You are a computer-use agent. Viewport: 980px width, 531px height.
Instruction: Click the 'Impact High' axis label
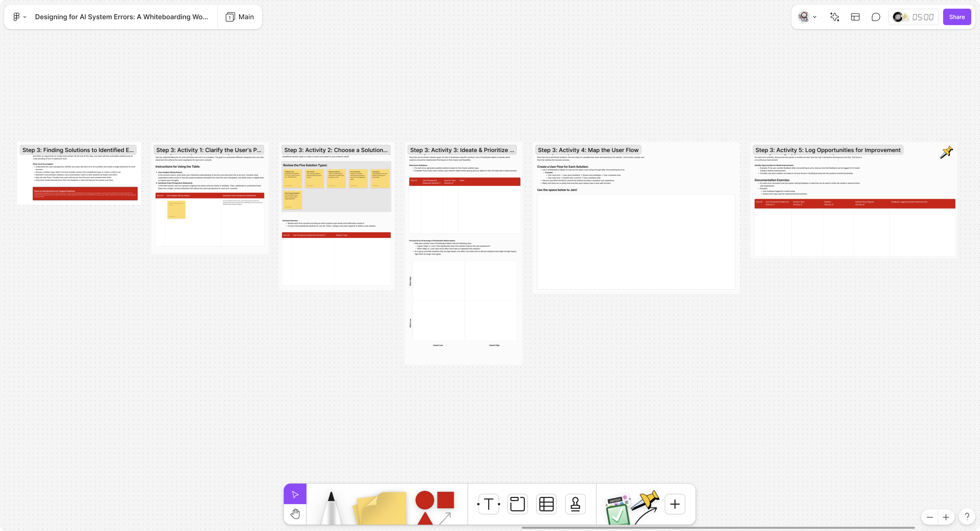point(494,345)
